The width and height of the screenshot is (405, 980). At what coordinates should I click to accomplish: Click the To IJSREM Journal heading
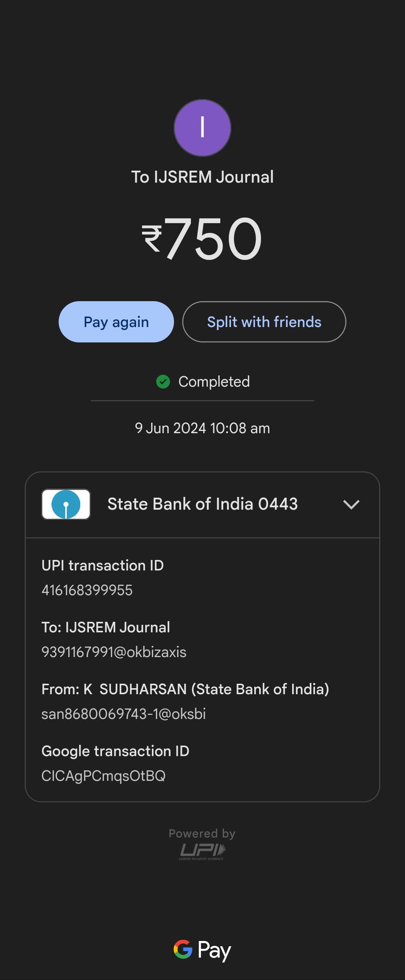click(x=202, y=177)
